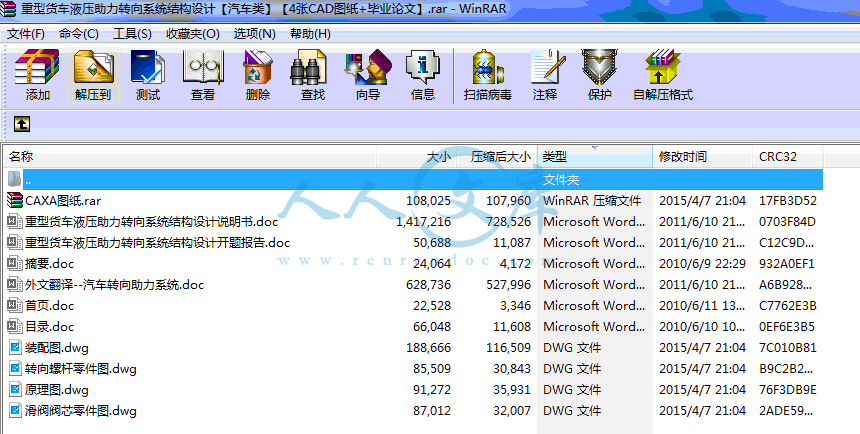
Task: Click the 首页.doc Word file icon
Action: point(14,306)
